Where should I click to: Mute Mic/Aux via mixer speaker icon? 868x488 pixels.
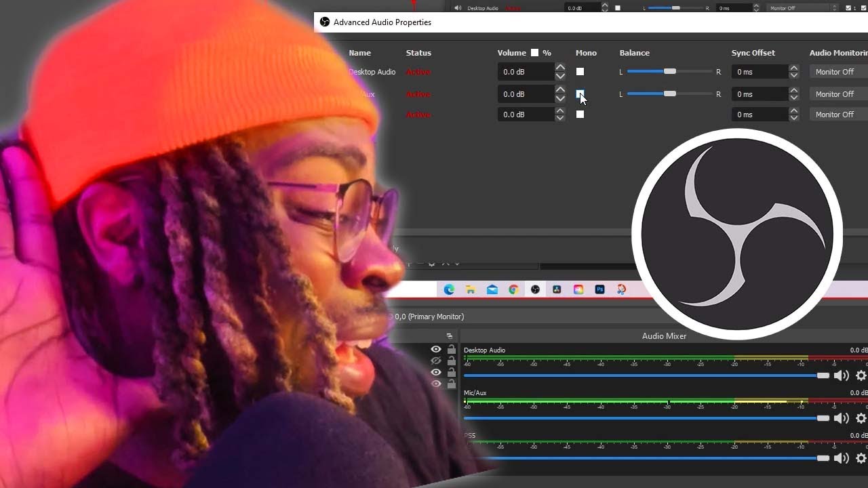(841, 418)
